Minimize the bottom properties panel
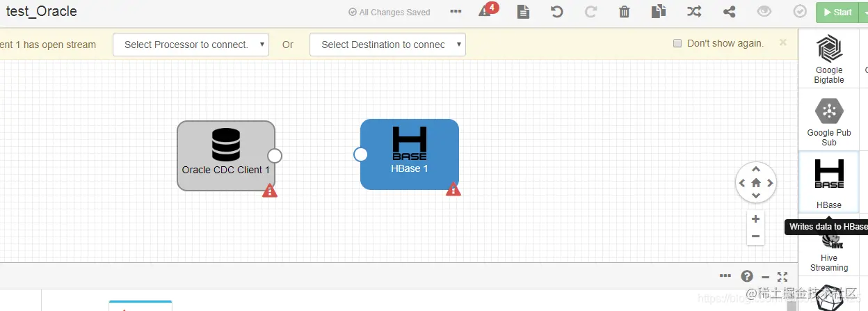 click(765, 276)
